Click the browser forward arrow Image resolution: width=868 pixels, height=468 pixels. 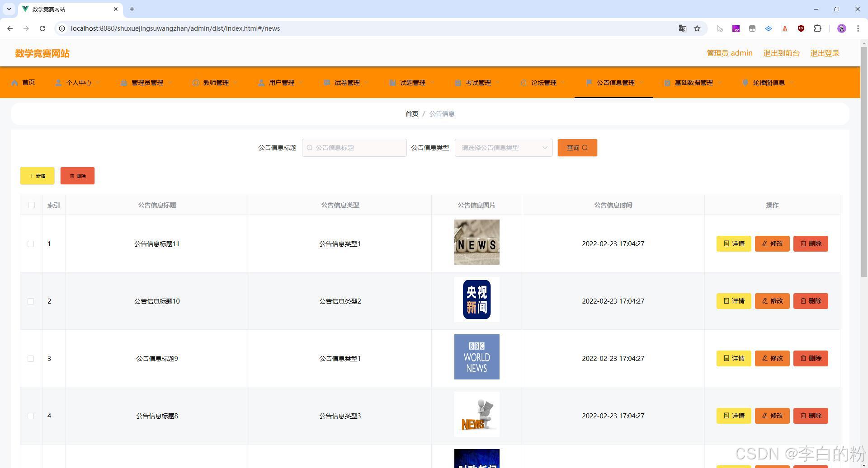pyautogui.click(x=26, y=28)
